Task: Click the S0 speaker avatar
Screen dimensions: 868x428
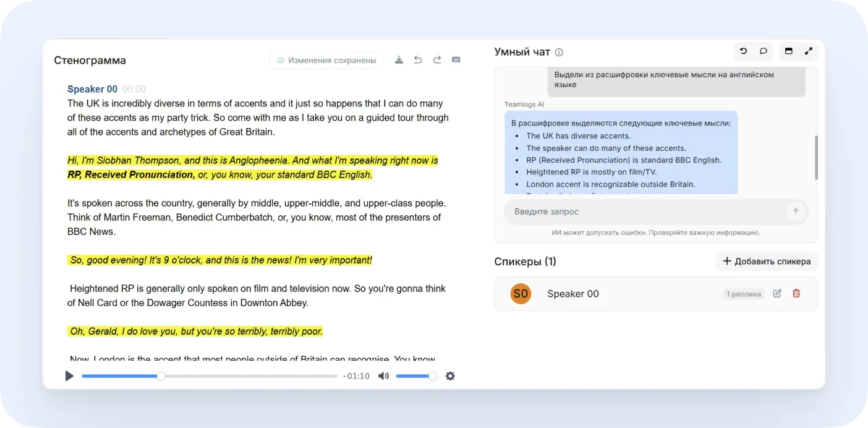Action: click(521, 294)
